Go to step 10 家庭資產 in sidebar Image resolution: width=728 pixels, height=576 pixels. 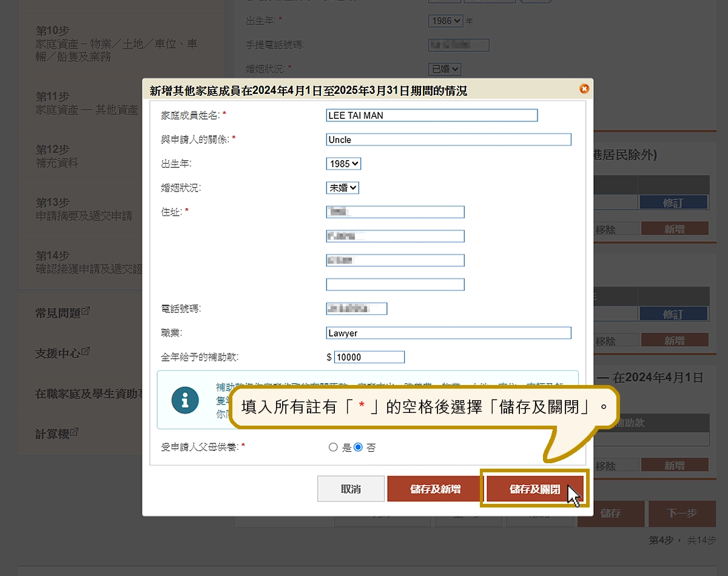click(116, 44)
